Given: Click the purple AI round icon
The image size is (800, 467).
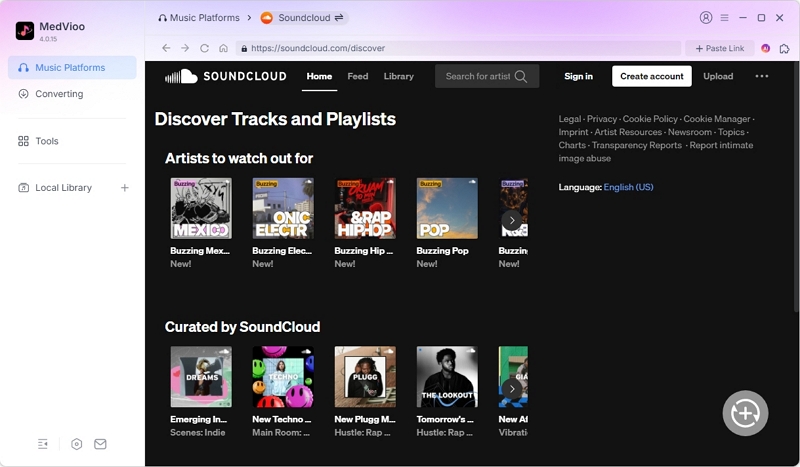Looking at the screenshot, I should click(765, 48).
